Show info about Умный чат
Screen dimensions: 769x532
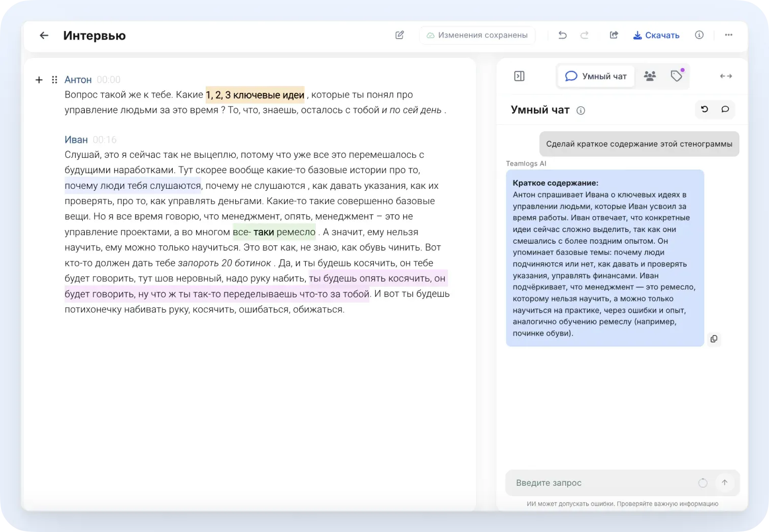(581, 111)
